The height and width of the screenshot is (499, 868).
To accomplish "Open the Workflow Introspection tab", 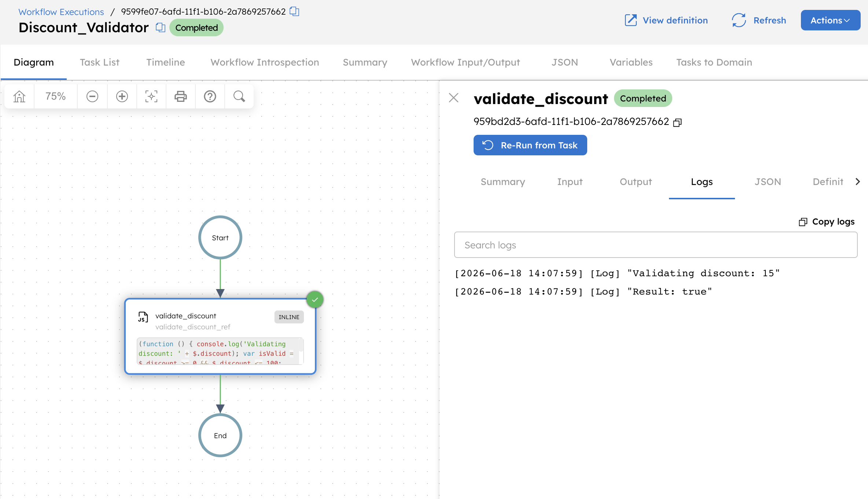I will [x=265, y=62].
